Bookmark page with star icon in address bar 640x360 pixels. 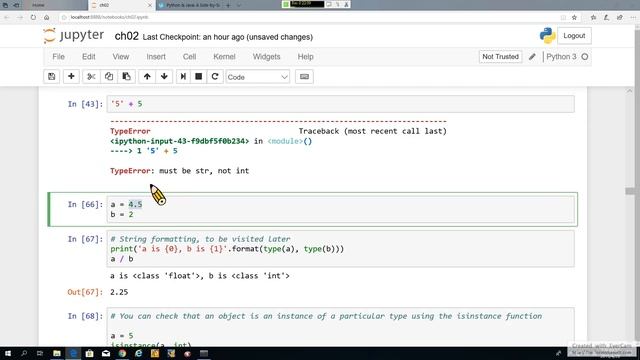574,17
